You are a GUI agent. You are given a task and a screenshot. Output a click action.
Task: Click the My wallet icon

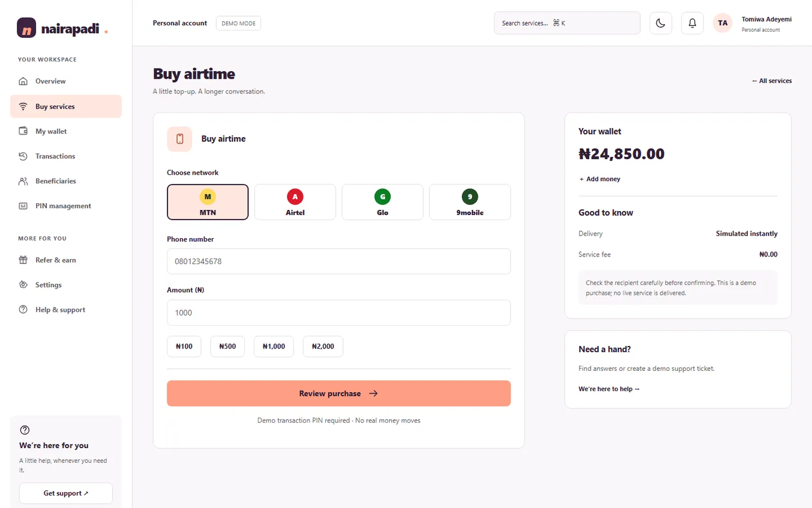[23, 131]
